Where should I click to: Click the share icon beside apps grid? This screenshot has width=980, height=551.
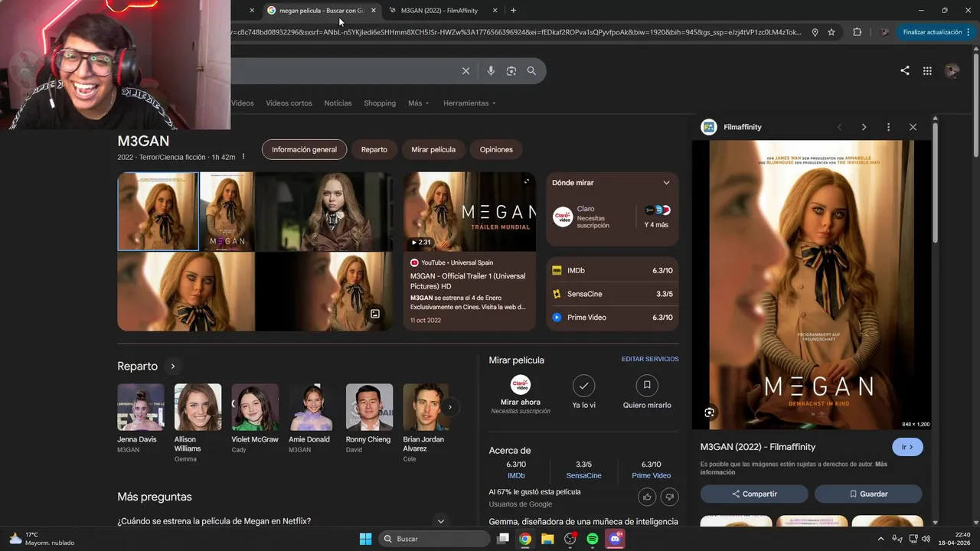(x=905, y=70)
